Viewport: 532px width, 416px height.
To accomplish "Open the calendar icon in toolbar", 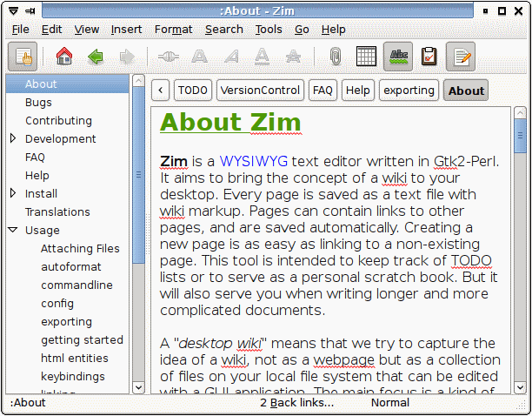I will 366,57.
